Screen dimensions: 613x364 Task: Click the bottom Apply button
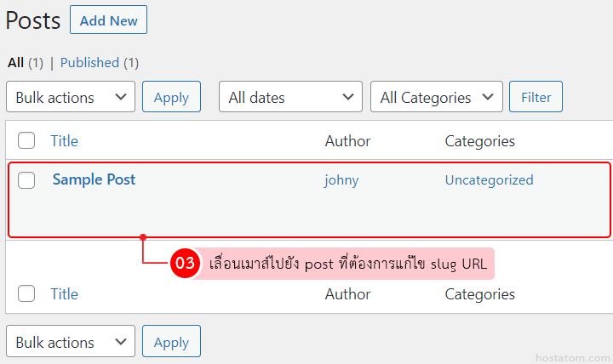pyautogui.click(x=171, y=342)
